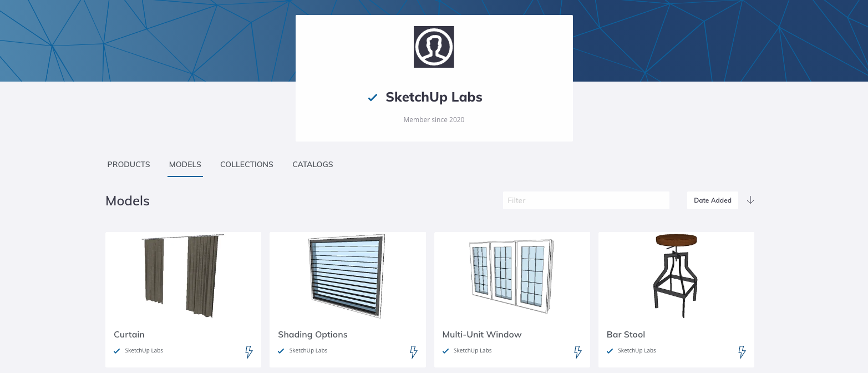Click the verified checkmark beside SketchUp Labs title
This screenshot has width=868, height=373.
tap(373, 98)
